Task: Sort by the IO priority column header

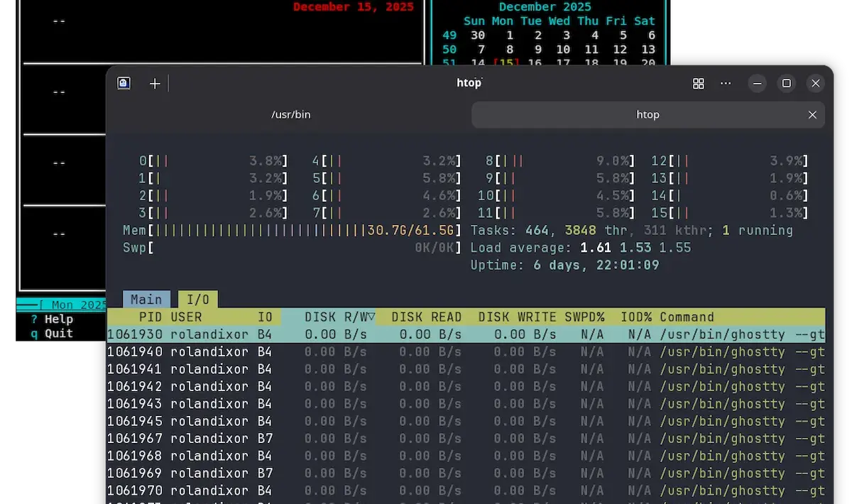Action: click(x=266, y=317)
